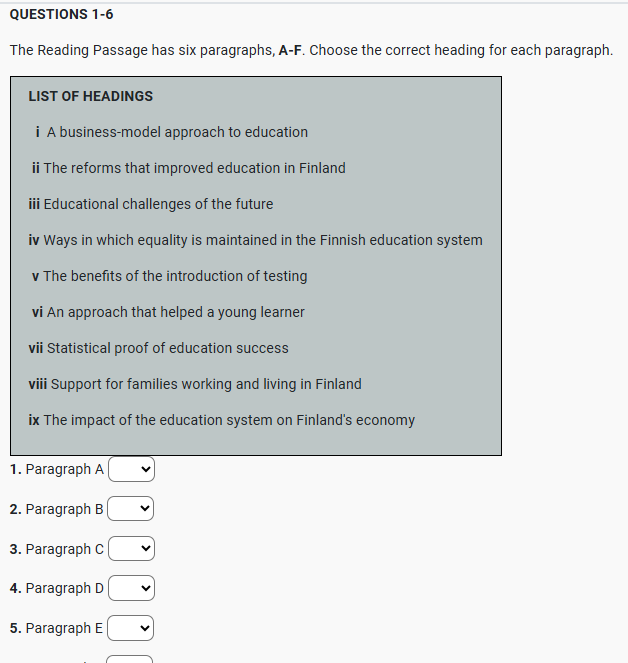Click the "3. Paragraph C" question label
628x663 pixels.
pos(57,549)
